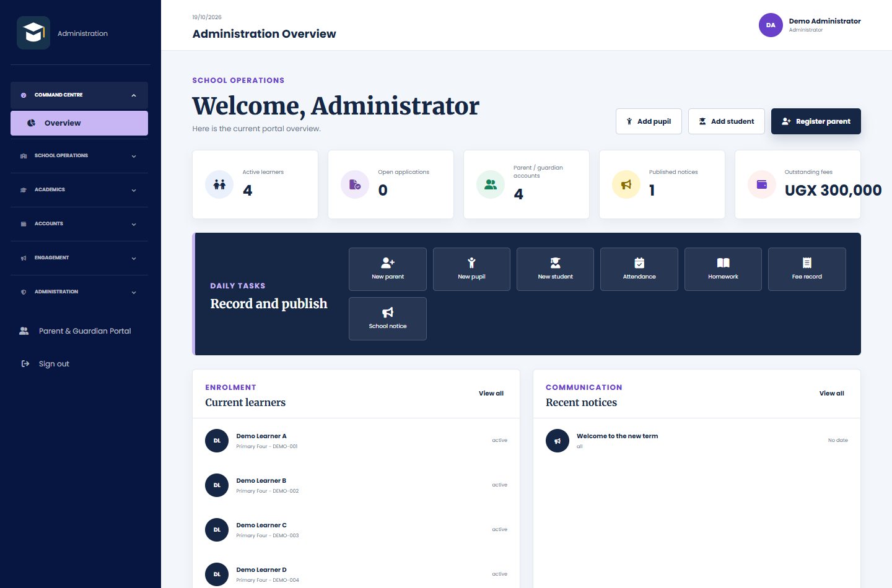Click the Add student button
Screen dimensions: 892x588
click(x=727, y=121)
